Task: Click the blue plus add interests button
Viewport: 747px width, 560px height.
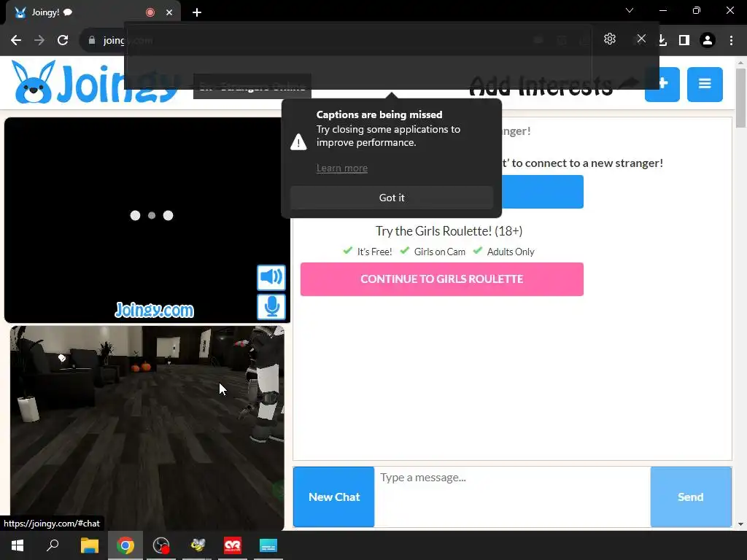Action: pos(662,85)
